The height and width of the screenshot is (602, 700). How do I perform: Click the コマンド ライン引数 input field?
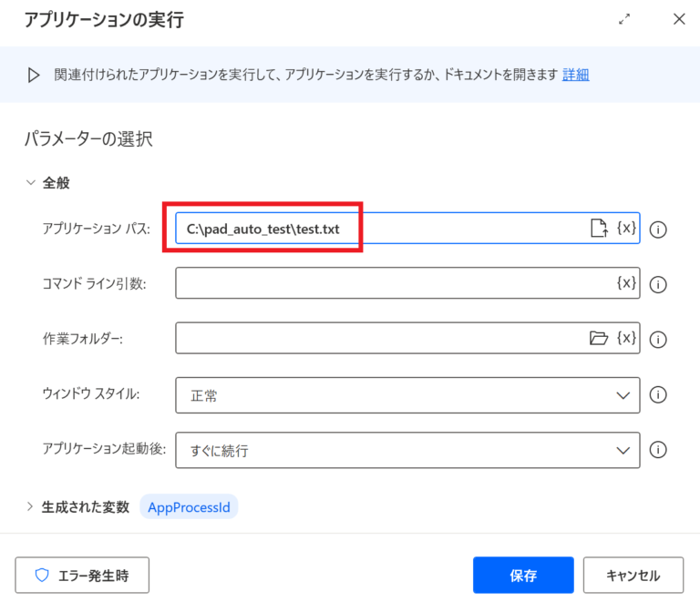392,283
